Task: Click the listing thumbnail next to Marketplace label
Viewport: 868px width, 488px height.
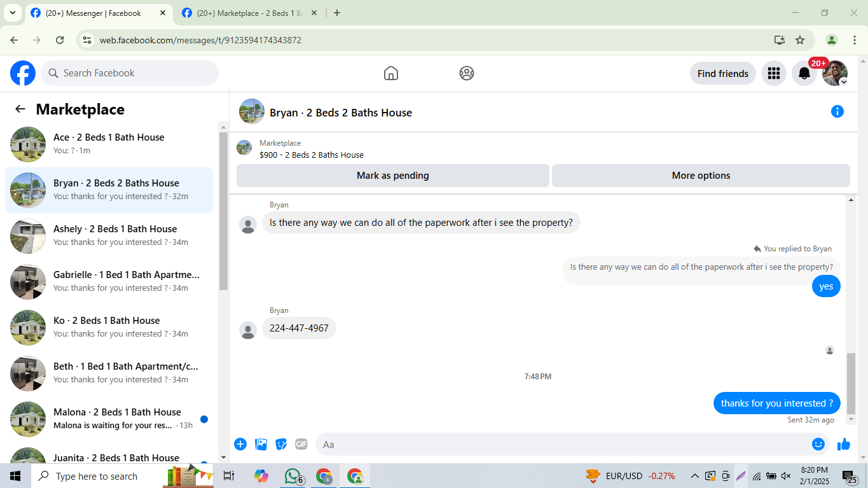Action: pyautogui.click(x=244, y=148)
